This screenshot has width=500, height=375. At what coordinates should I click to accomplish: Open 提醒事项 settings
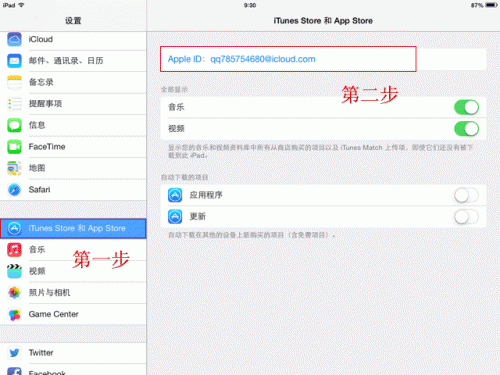73,104
